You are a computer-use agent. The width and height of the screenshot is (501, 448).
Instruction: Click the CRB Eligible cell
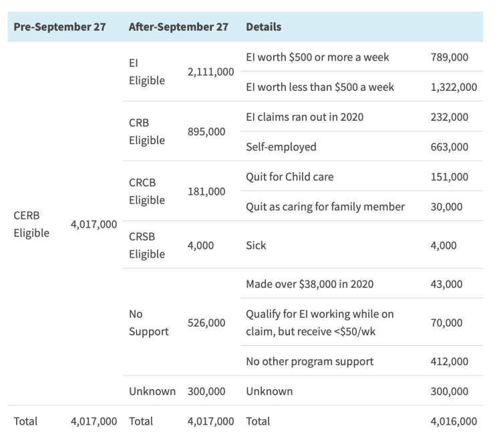(x=146, y=132)
